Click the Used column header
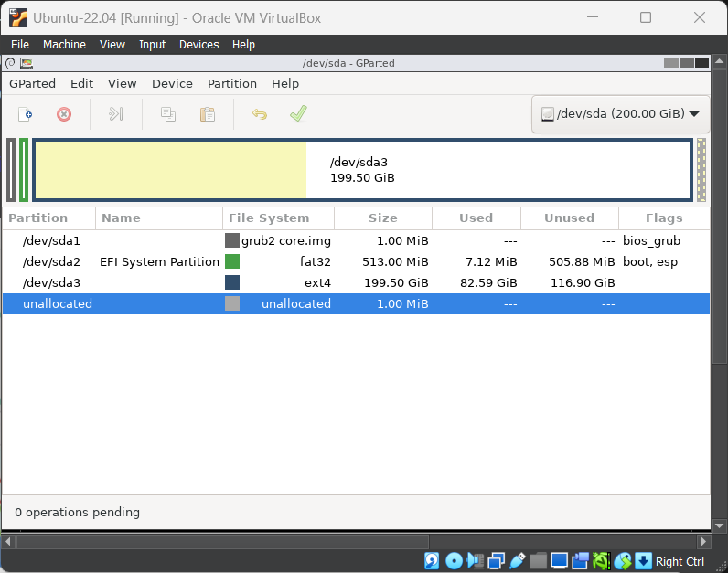 (476, 218)
